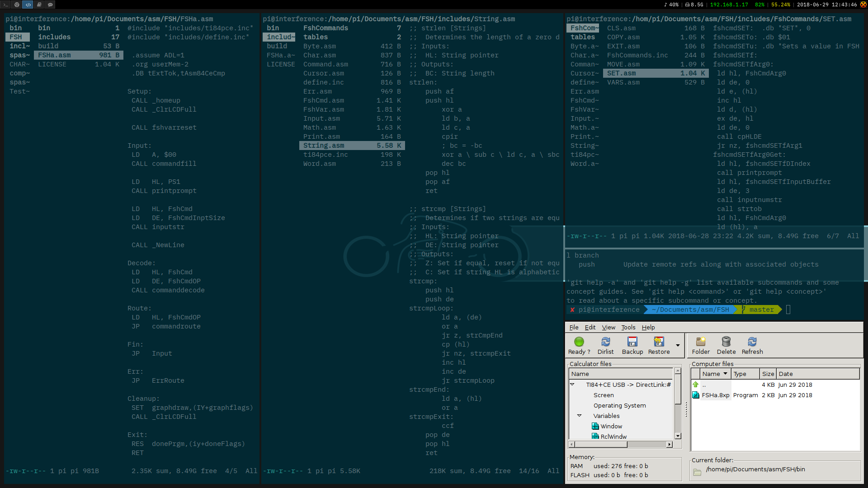Select MOVE.asm in the right ranger pane
This screenshot has height=488, width=868.
[x=656, y=64]
